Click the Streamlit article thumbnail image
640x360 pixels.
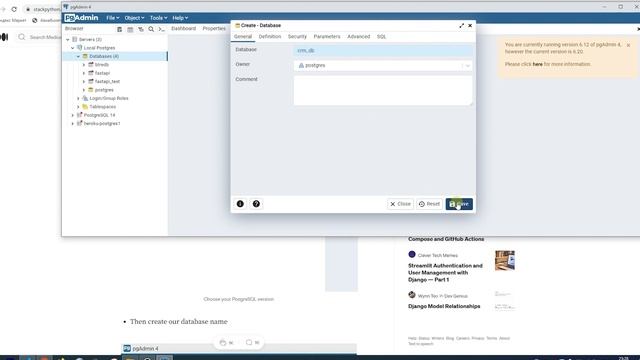pyautogui.click(x=505, y=260)
